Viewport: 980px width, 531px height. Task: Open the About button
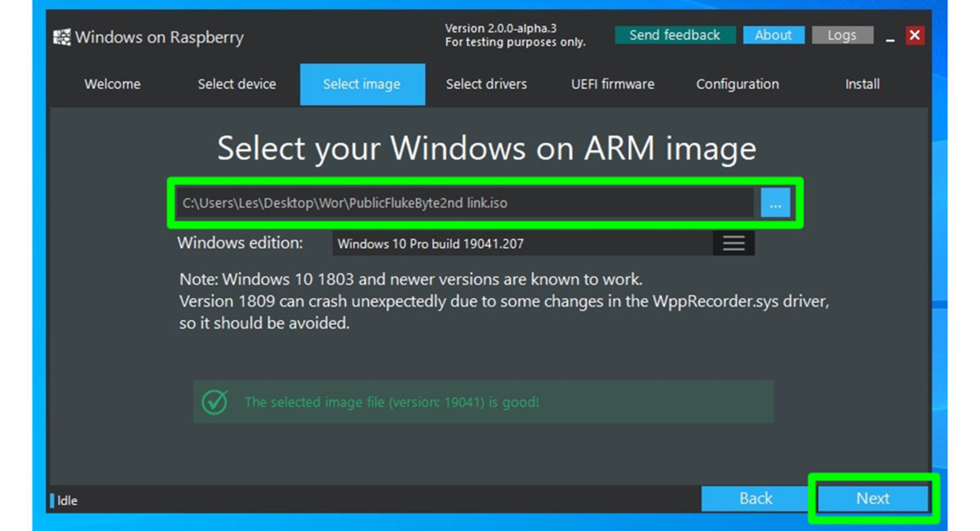click(773, 35)
